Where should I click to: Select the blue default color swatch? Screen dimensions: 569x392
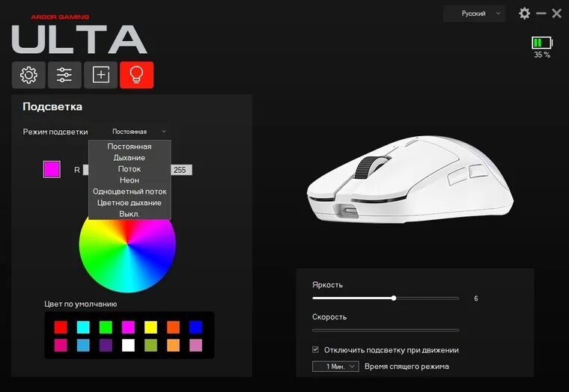[195, 327]
